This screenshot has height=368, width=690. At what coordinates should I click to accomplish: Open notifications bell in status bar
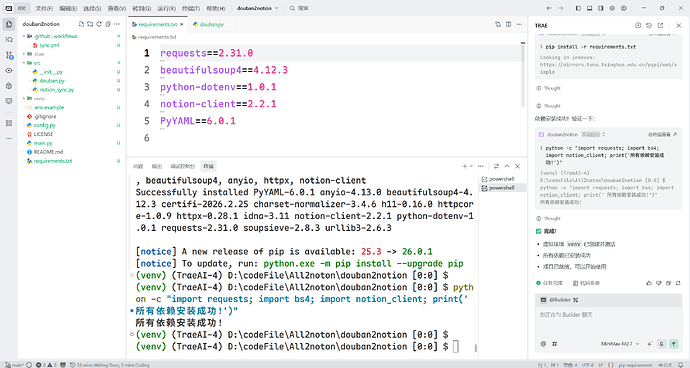click(681, 365)
